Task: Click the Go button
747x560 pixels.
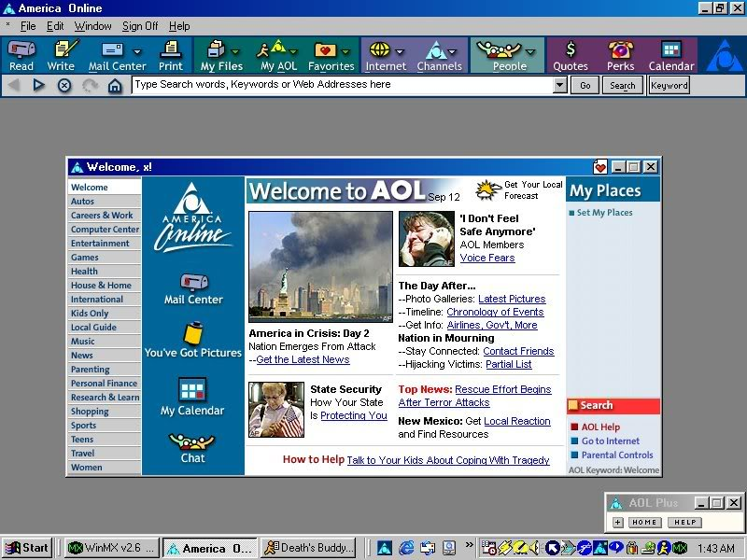Action: click(585, 85)
